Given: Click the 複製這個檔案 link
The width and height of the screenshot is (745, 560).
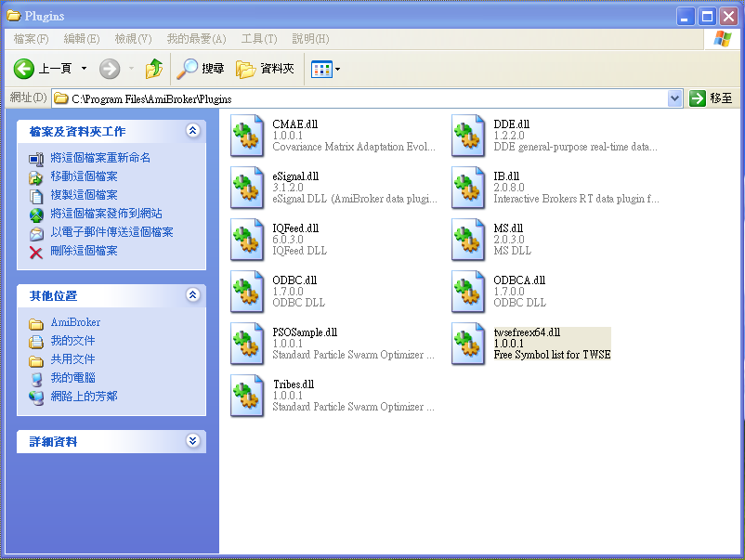Looking at the screenshot, I should coord(85,195).
